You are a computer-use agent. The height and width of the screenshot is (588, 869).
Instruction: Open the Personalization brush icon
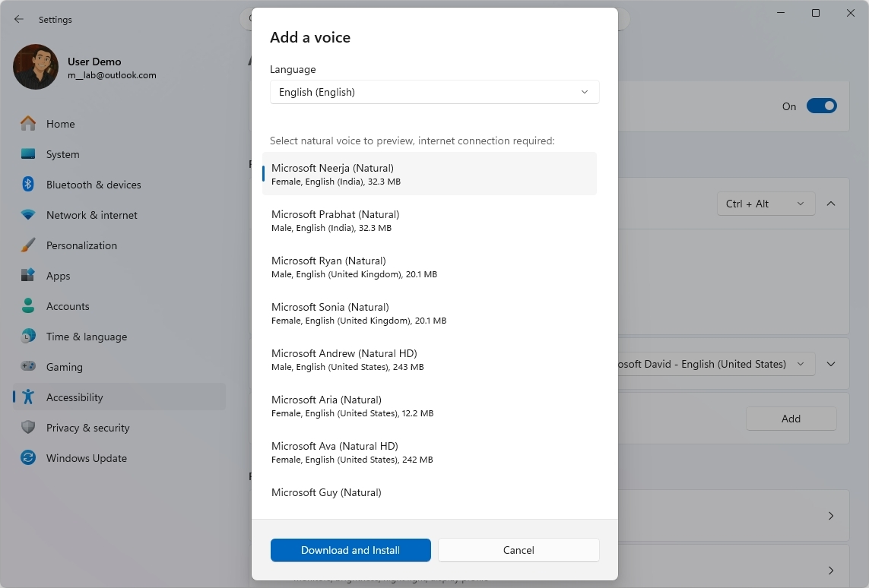[x=27, y=245]
